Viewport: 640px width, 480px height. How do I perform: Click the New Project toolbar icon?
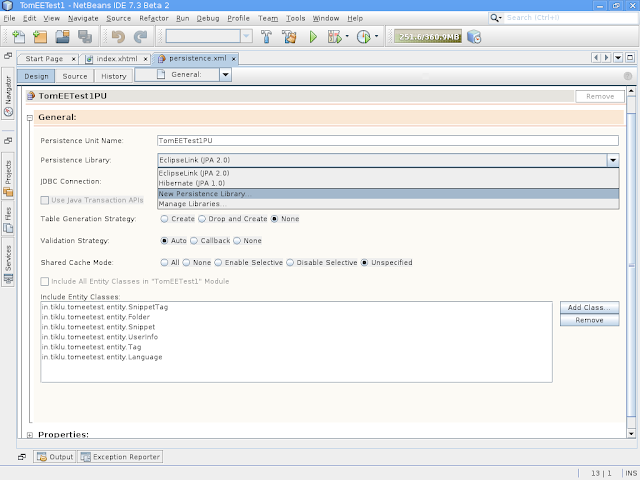[x=40, y=37]
